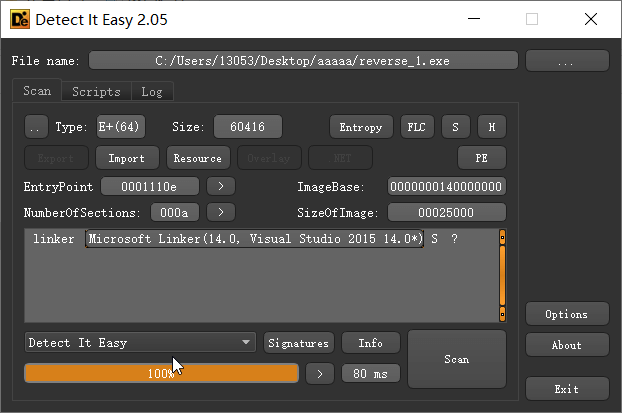Click the .NET button
Screen dimensions: 622x413
(340, 158)
